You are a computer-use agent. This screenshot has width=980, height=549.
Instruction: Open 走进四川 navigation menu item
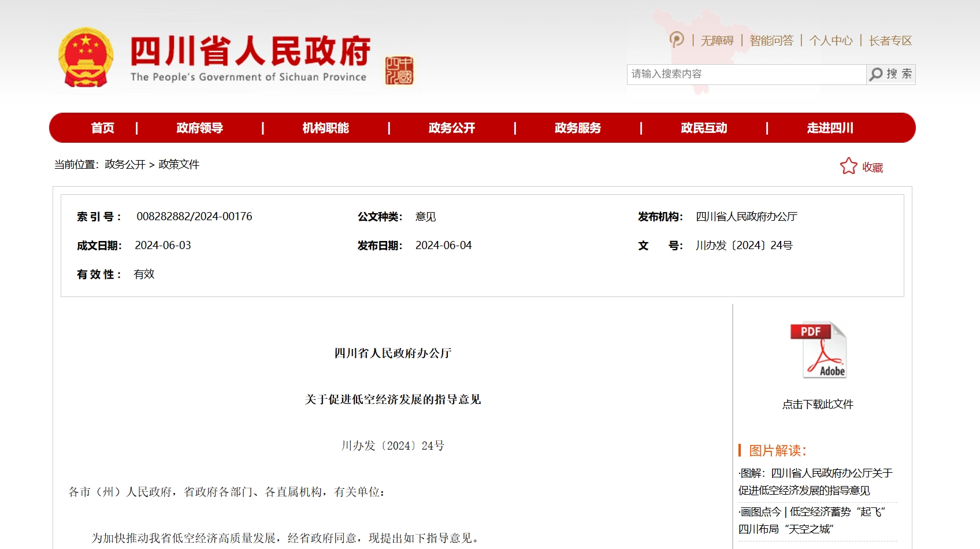pyautogui.click(x=830, y=128)
